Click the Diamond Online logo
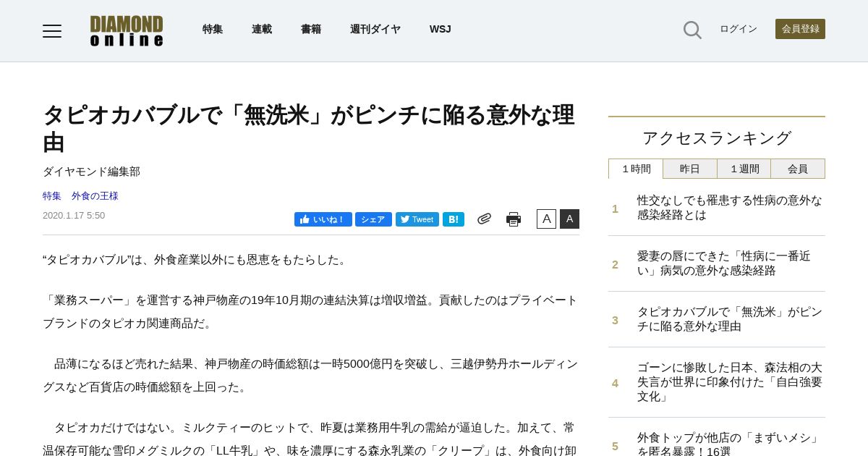This screenshot has width=868, height=456. tap(127, 30)
